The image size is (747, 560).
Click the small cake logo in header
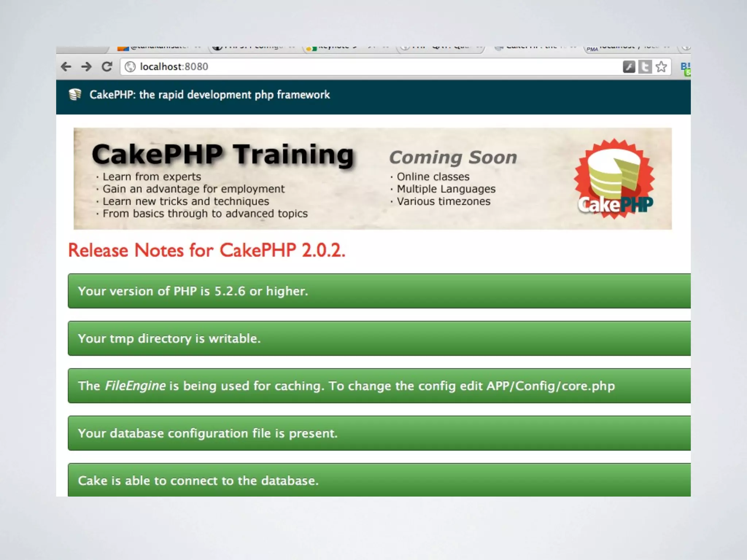point(75,95)
